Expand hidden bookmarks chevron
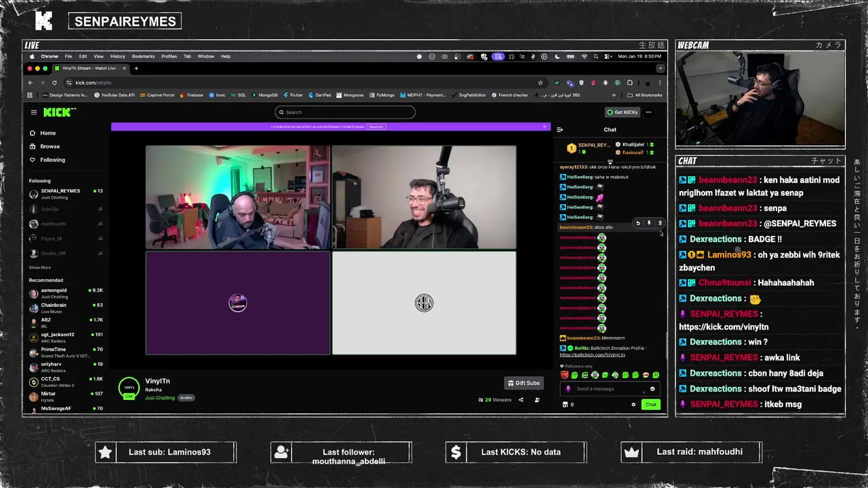Viewport: 868px width, 488px height. pos(615,95)
